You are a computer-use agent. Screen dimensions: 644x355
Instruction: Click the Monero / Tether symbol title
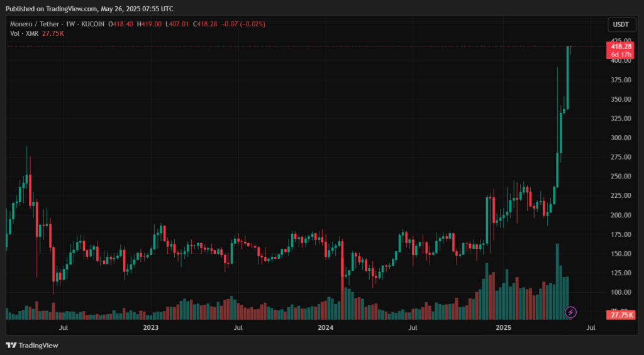click(35, 24)
